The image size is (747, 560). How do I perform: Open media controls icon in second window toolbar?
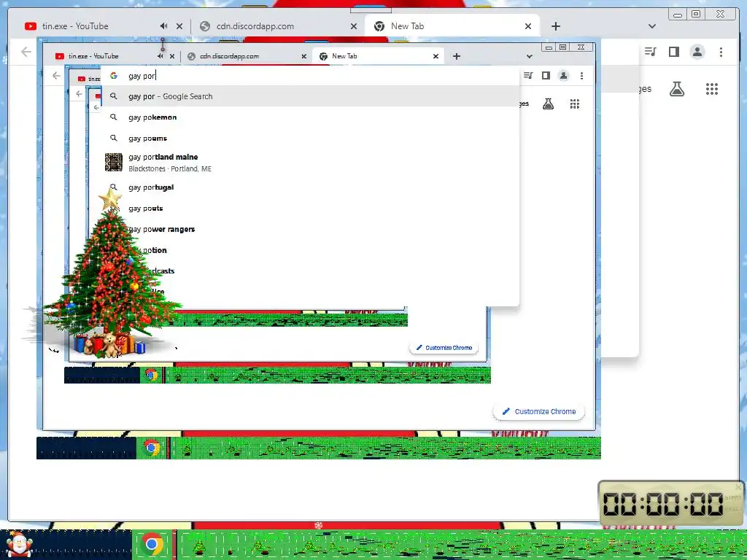(x=528, y=76)
